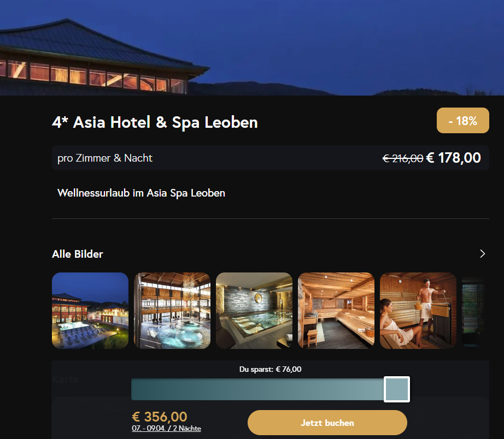Viewport: 504px width, 439px height.
Task: Click the hotel header photo
Action: (x=252, y=48)
